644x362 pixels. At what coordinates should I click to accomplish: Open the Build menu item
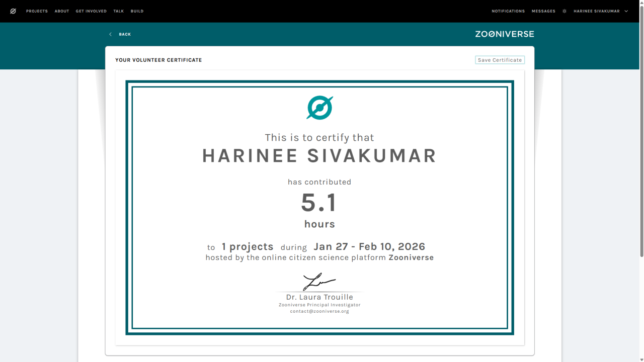pos(137,11)
